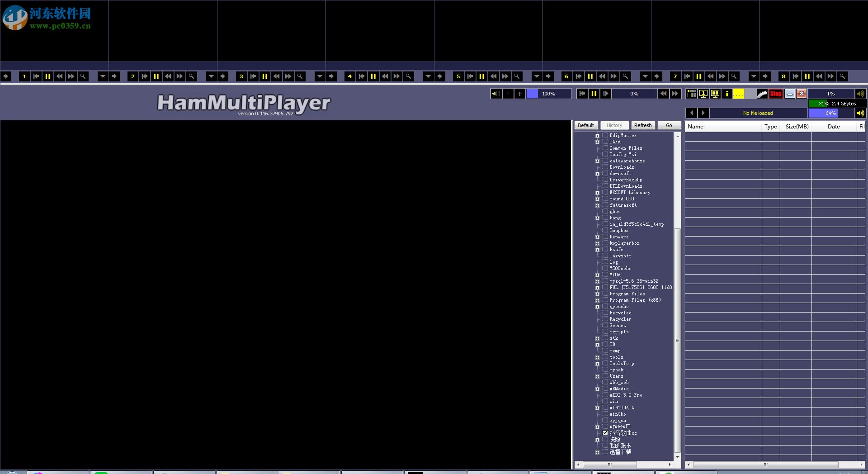868x474 pixels.
Task: Click the single monitor icon
Action: tap(703, 94)
